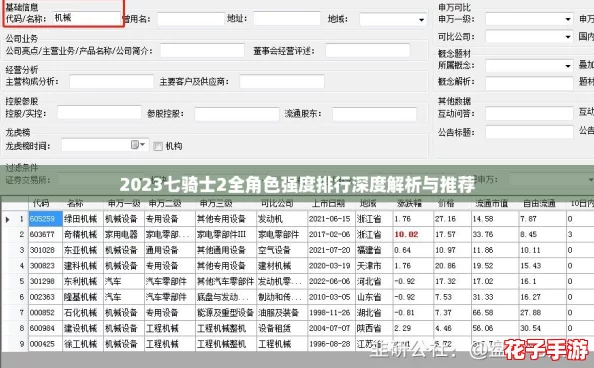This screenshot has width=594, height=368.
Task: Tick the 机构 checkbox
Action: coord(158,146)
